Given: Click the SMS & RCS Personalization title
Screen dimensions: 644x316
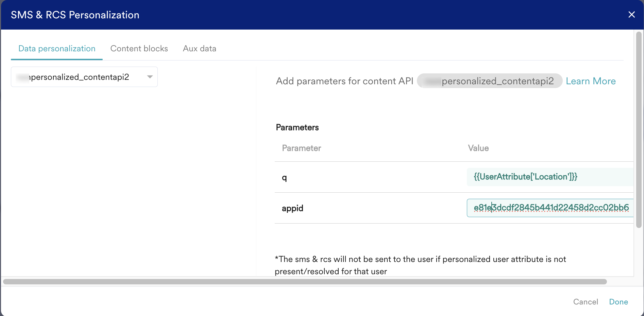Looking at the screenshot, I should click(x=75, y=15).
